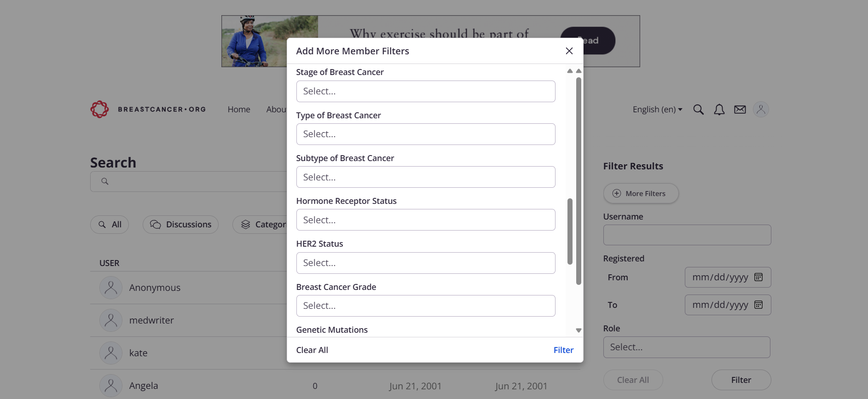Viewport: 868px width, 399px height.
Task: Click the plus icon on More Filters
Action: click(616, 193)
